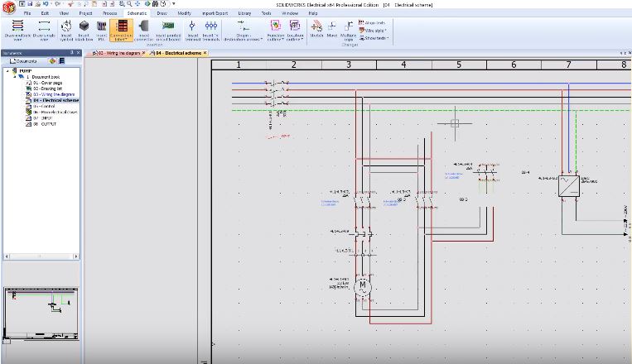Viewport: 632px width, 364px height.
Task: Switch to 03 - Wiring line diagram tab
Action: (x=119, y=53)
